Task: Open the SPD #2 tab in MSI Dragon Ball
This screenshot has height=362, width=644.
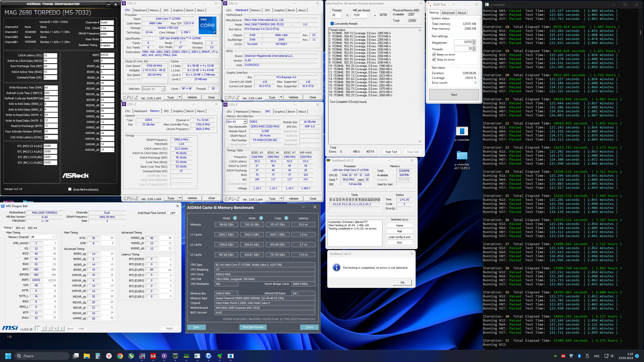Action: [20, 228]
